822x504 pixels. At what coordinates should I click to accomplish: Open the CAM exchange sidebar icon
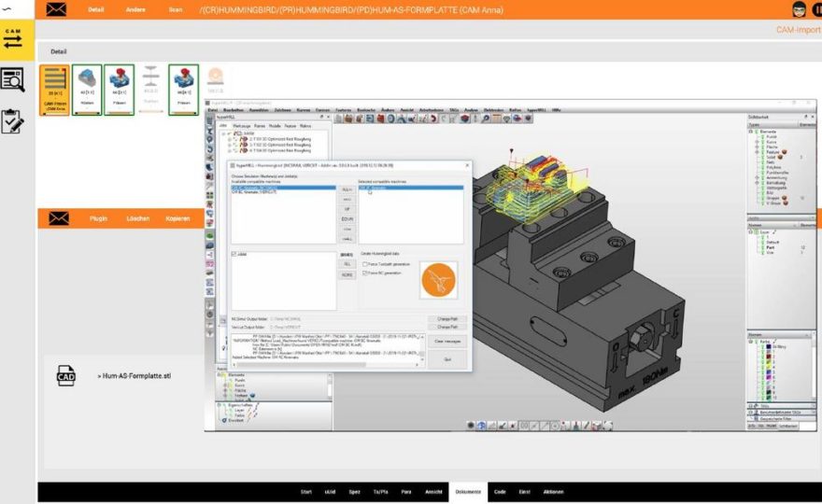pos(13,39)
